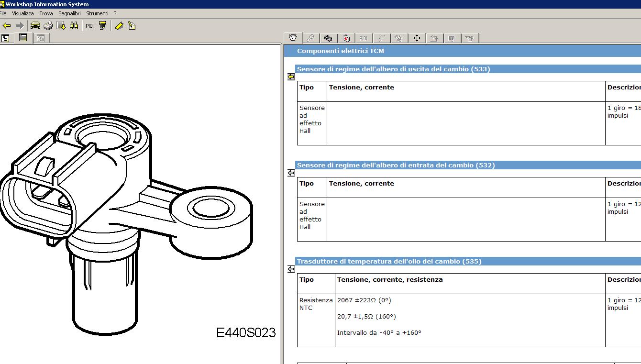This screenshot has height=364, width=641.
Task: Print using the printer icon
Action: point(48,26)
